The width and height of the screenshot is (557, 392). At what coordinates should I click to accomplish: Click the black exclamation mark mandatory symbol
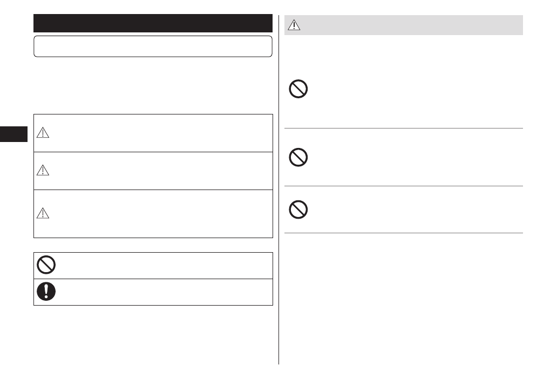click(x=46, y=292)
